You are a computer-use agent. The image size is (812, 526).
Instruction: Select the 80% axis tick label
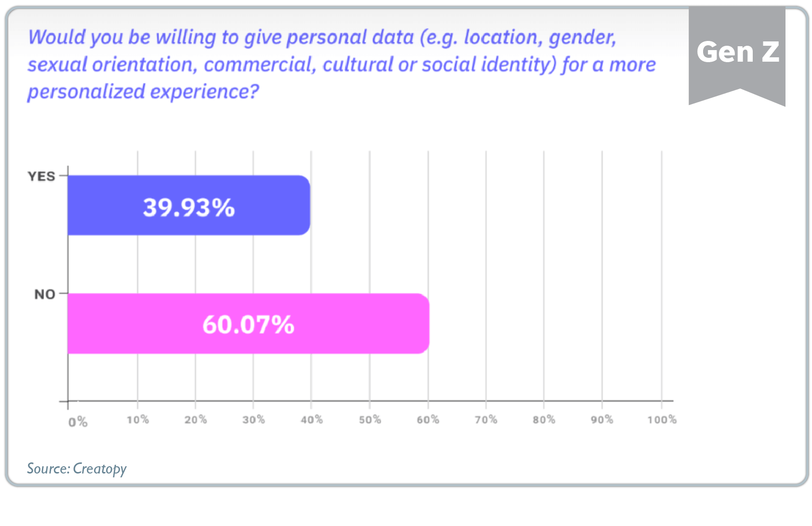[544, 420]
